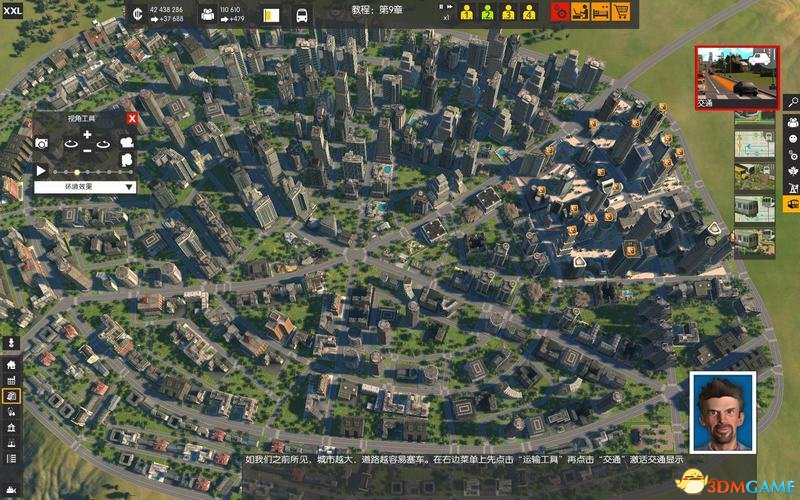Open the bus transport icon in top bar
Screen dimensions: 800x500
[302, 15]
